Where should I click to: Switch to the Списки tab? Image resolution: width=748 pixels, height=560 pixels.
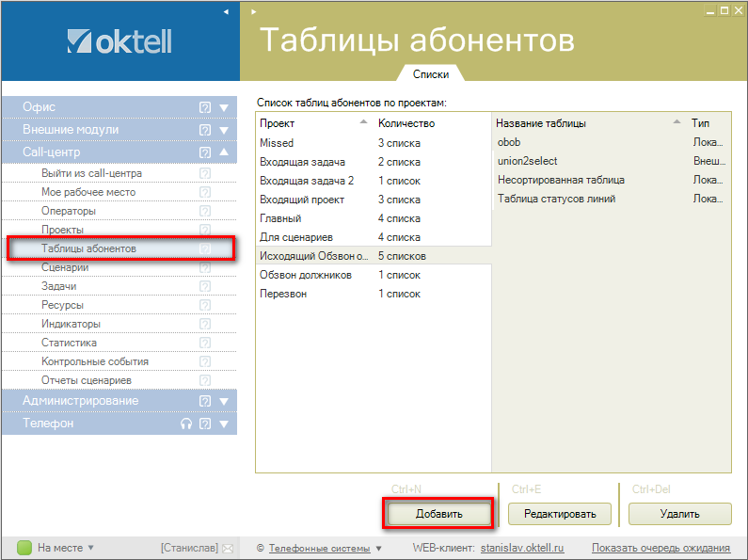pyautogui.click(x=431, y=73)
